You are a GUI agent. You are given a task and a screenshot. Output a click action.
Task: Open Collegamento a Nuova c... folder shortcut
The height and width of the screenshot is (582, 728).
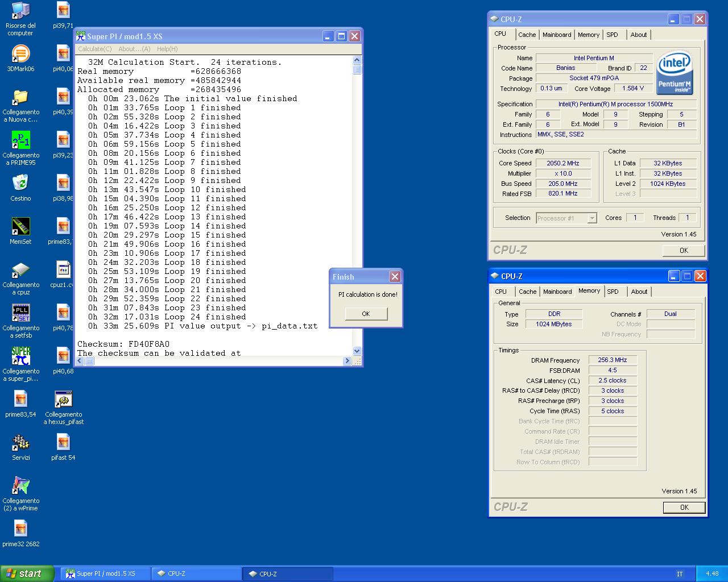click(x=20, y=106)
